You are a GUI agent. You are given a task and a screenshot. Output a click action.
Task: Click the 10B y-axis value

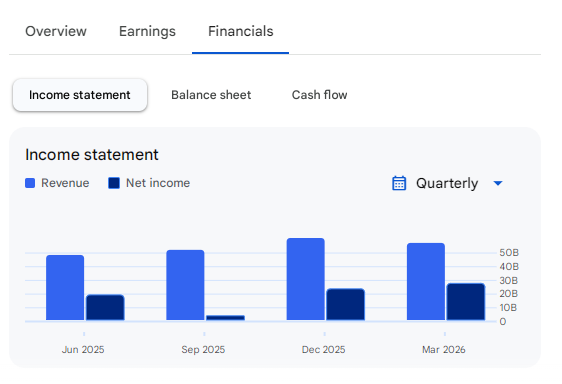point(509,308)
